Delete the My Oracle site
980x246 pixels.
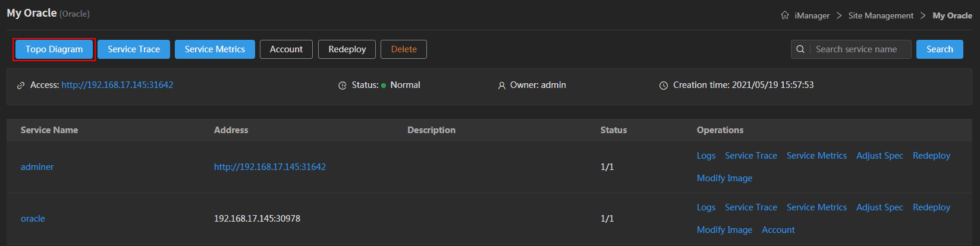click(404, 49)
